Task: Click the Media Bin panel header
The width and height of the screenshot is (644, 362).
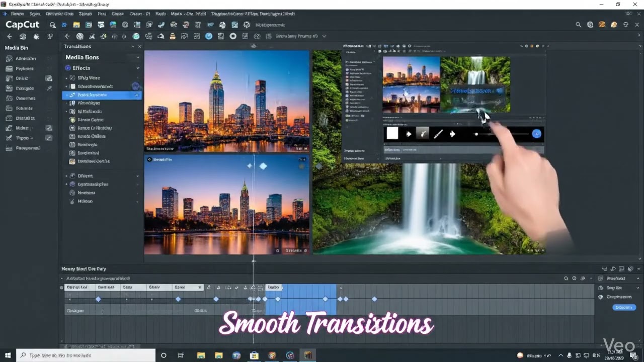Action: [x=17, y=48]
